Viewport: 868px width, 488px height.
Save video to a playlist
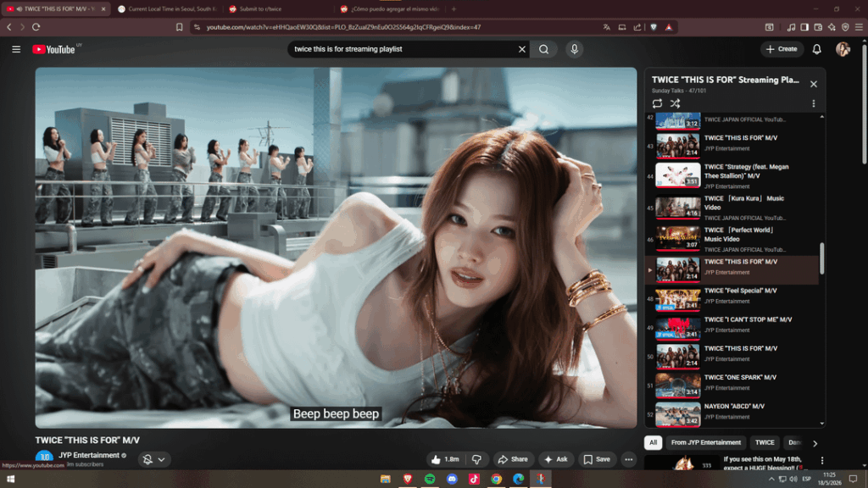tap(597, 459)
